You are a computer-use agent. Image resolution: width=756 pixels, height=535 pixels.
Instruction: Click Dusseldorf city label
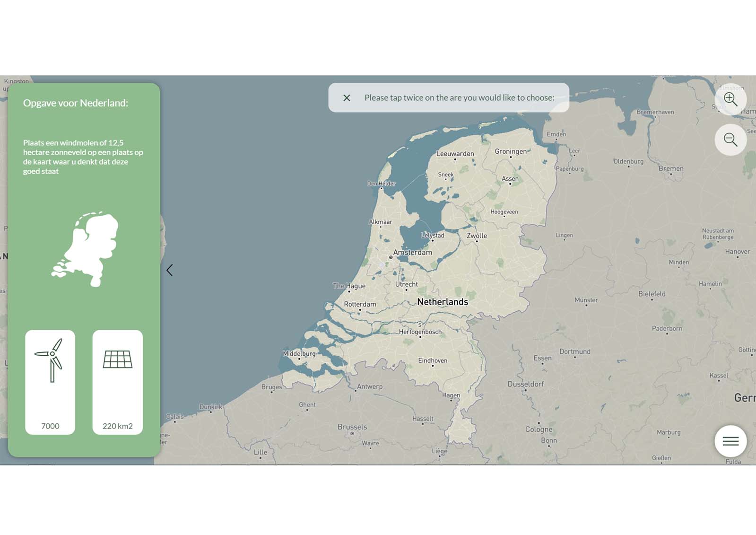point(526,384)
